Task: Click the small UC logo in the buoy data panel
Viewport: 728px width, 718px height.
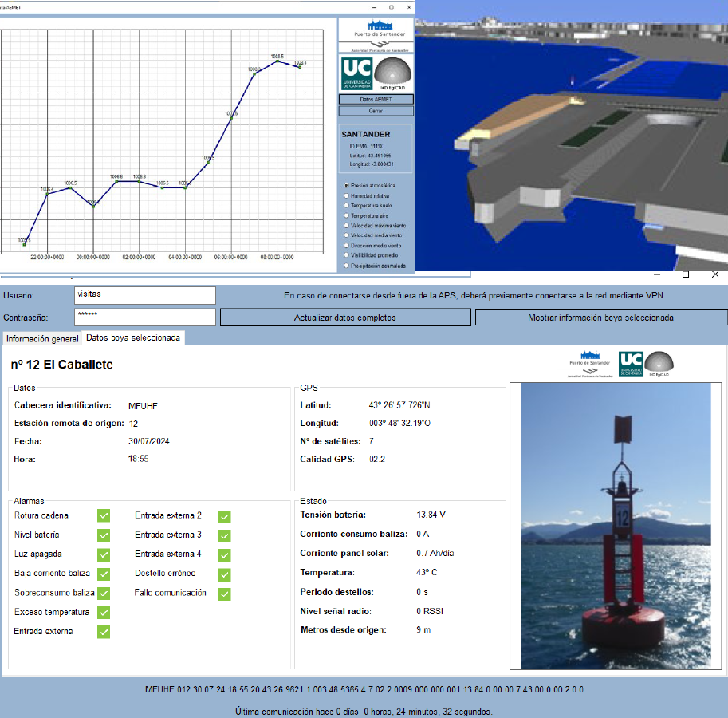Action: (630, 362)
